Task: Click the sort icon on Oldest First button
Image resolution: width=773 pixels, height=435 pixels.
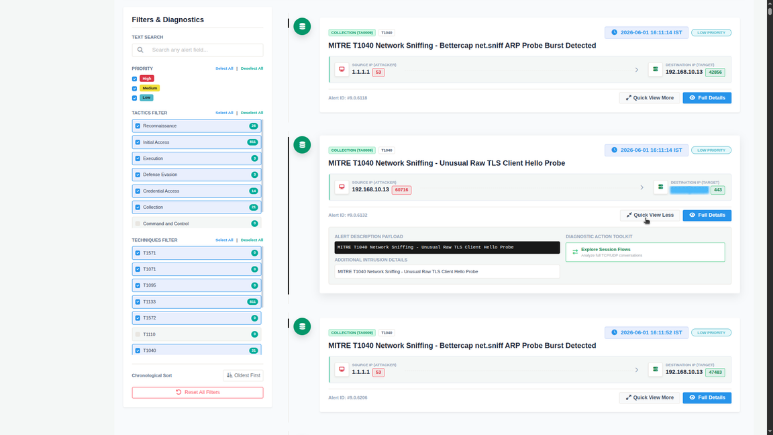Action: 229,375
